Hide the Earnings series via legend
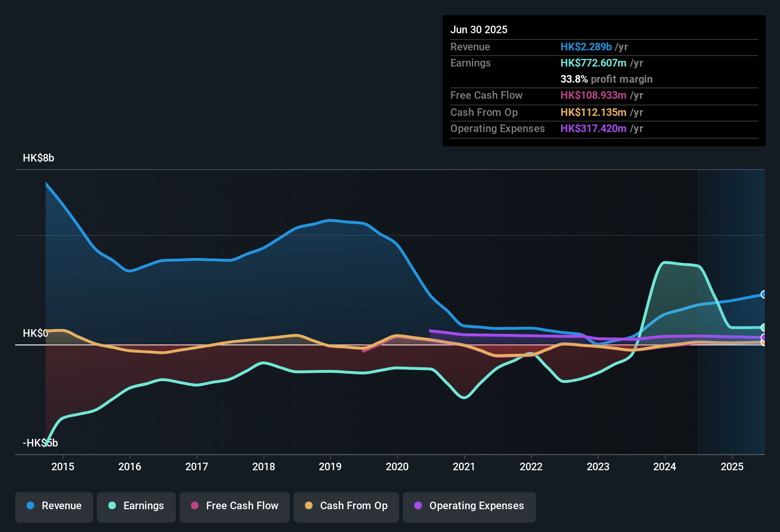 [136, 506]
